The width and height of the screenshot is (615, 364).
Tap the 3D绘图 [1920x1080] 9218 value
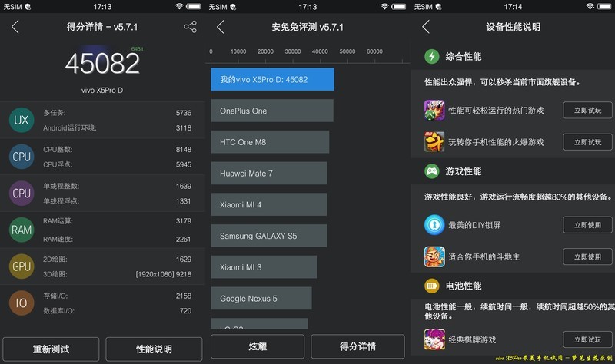pyautogui.click(x=164, y=274)
